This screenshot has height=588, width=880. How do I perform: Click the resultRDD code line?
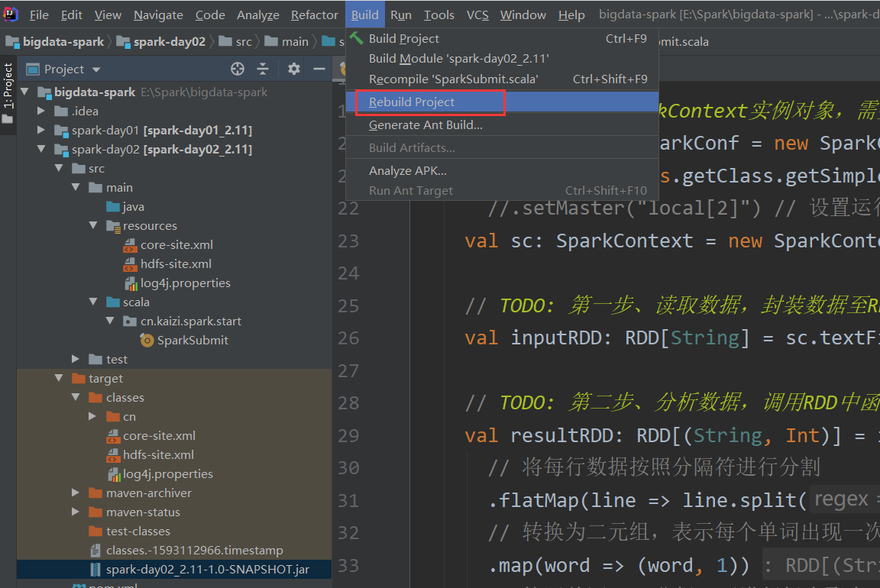click(671, 435)
